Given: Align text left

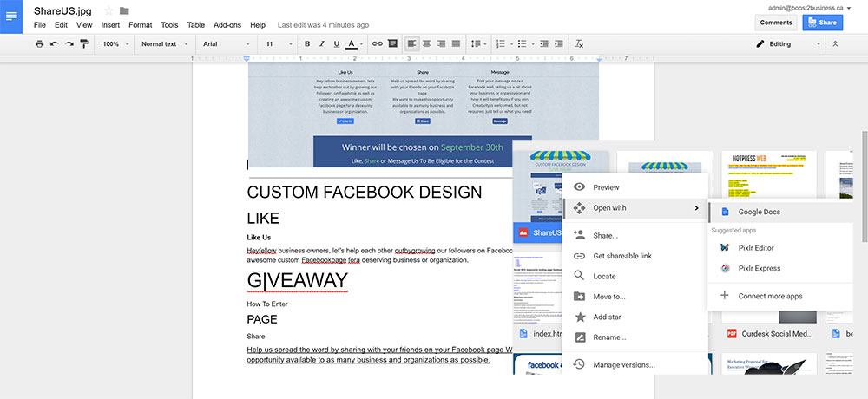Looking at the screenshot, I should coord(411,43).
